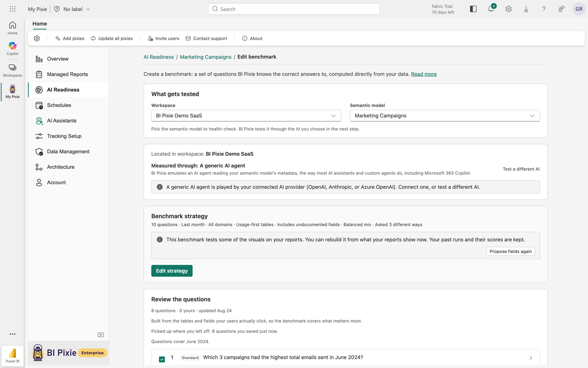Image resolution: width=588 pixels, height=368 pixels.
Task: Go to Marketing Campaigns breadcrumb
Action: (205, 57)
